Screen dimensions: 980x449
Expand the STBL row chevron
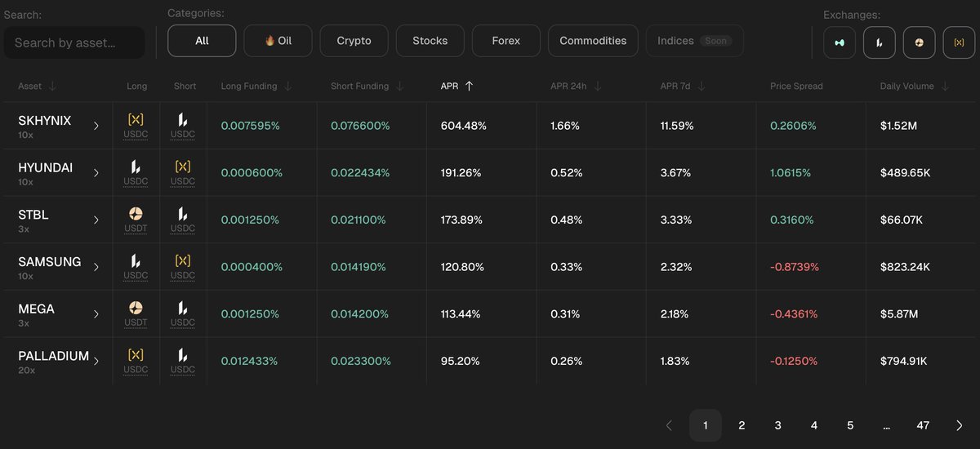click(x=96, y=220)
